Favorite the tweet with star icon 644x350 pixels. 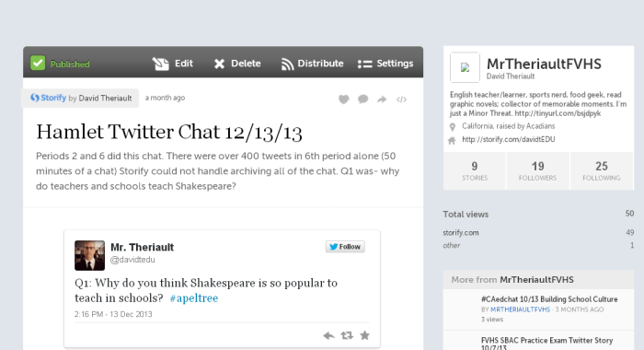click(364, 335)
